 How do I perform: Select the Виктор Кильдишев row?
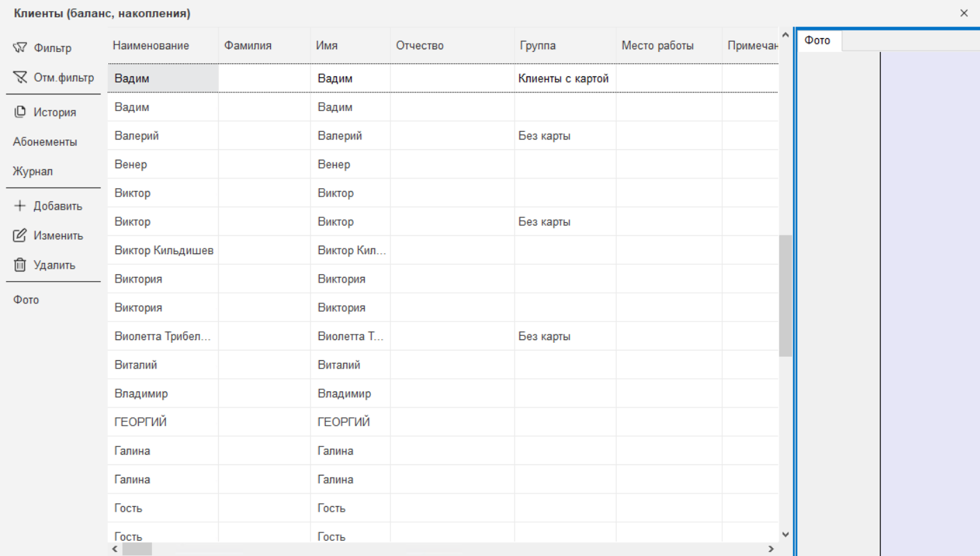pos(164,251)
